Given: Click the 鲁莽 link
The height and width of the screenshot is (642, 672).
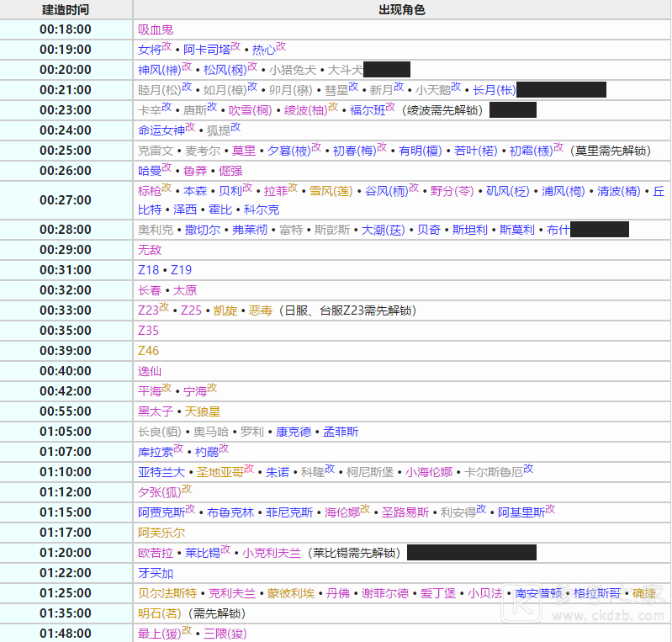Looking at the screenshot, I should (x=195, y=171).
